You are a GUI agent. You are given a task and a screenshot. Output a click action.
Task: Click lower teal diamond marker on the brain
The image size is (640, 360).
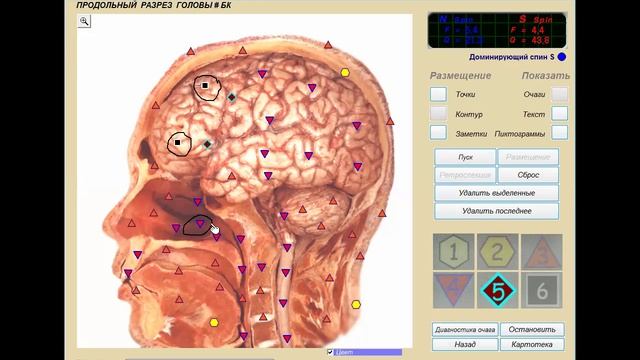click(x=207, y=144)
